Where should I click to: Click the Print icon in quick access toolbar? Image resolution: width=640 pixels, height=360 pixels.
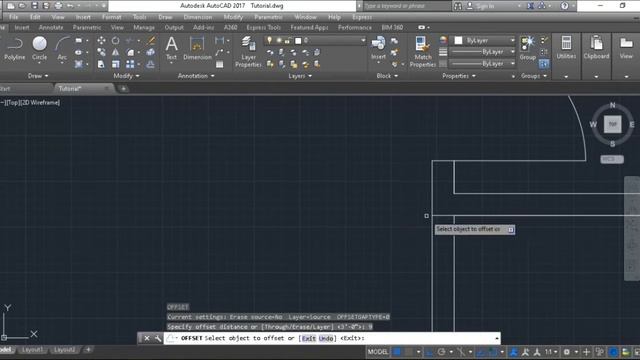click(x=58, y=6)
